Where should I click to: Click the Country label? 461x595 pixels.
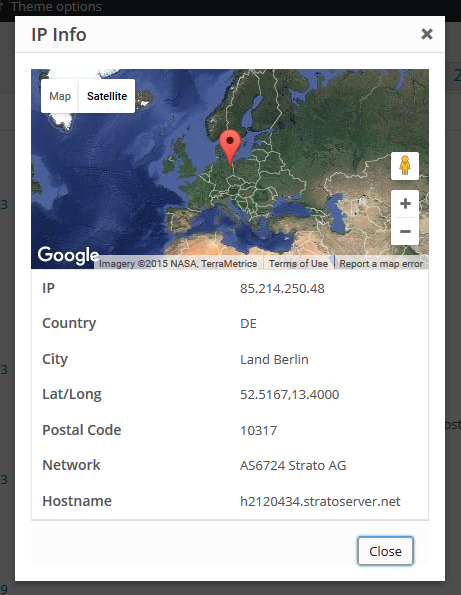[x=69, y=323]
